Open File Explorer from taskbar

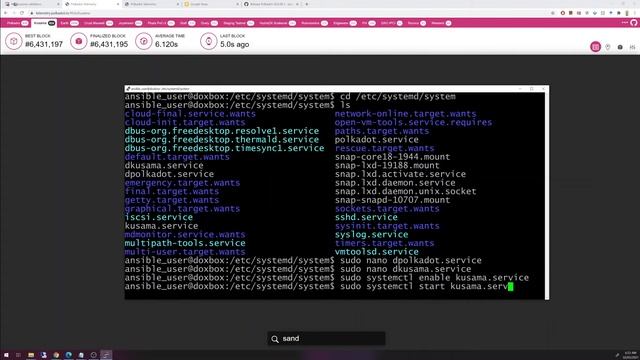coord(31,355)
